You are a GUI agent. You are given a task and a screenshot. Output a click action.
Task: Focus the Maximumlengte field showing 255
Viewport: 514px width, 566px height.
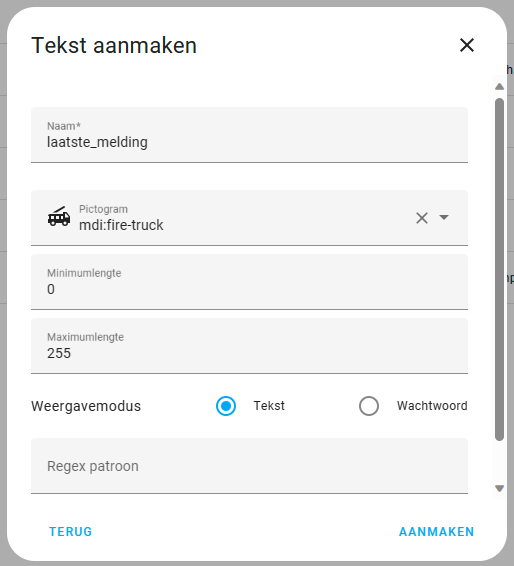point(249,346)
